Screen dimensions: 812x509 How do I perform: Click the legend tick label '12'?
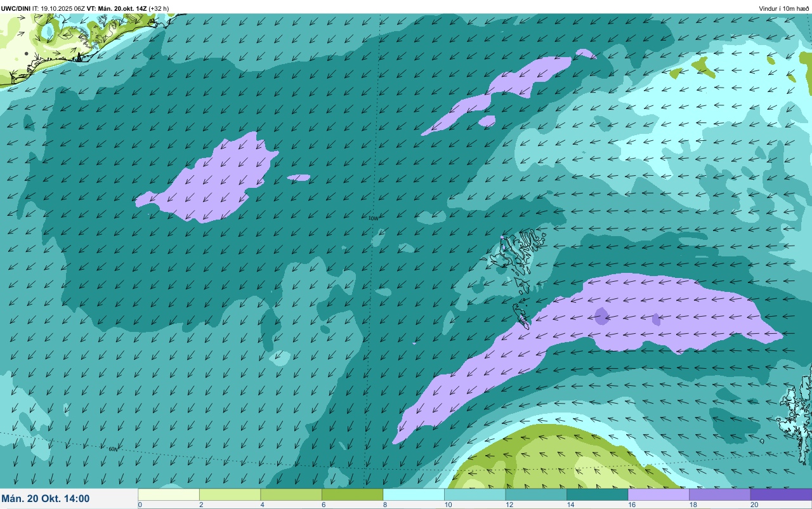click(508, 505)
